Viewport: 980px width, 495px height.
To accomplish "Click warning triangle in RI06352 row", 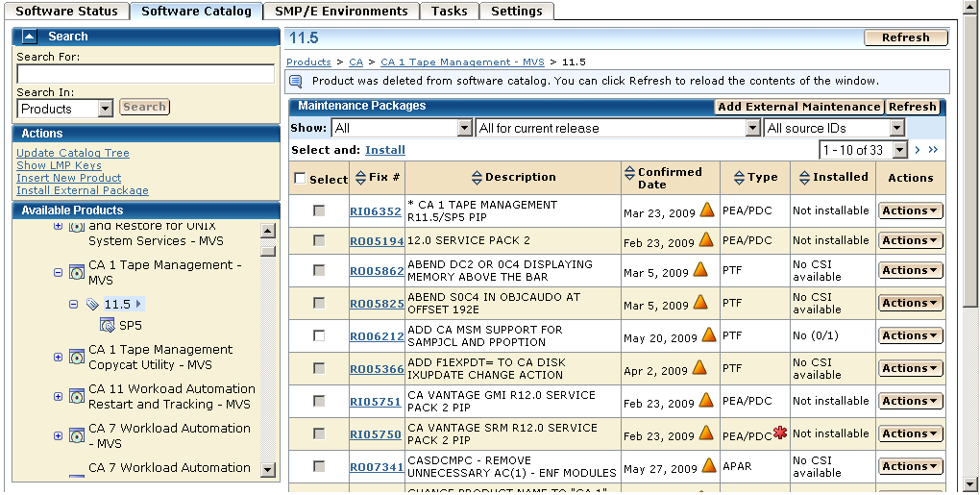I will (x=707, y=210).
